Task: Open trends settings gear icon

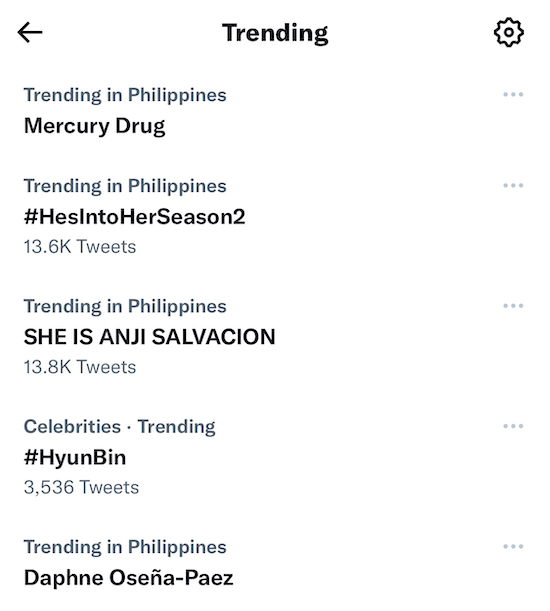Action: 509,32
